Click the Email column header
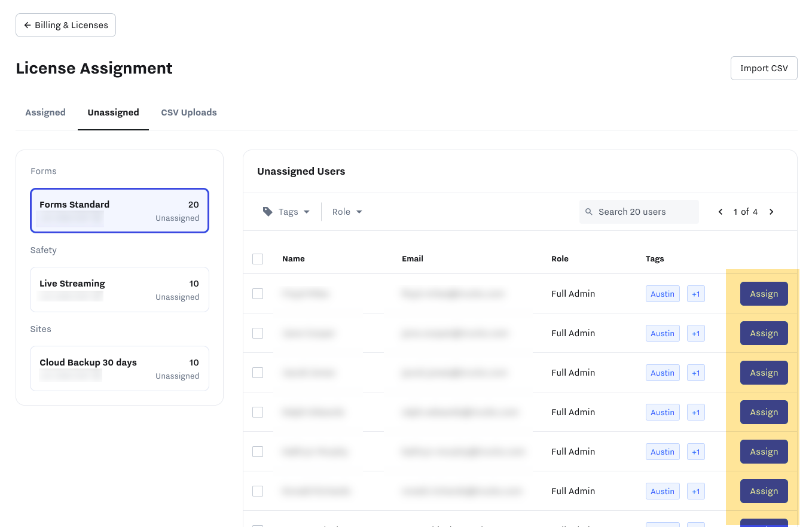Screen dimensions: 812x527 click(413, 259)
